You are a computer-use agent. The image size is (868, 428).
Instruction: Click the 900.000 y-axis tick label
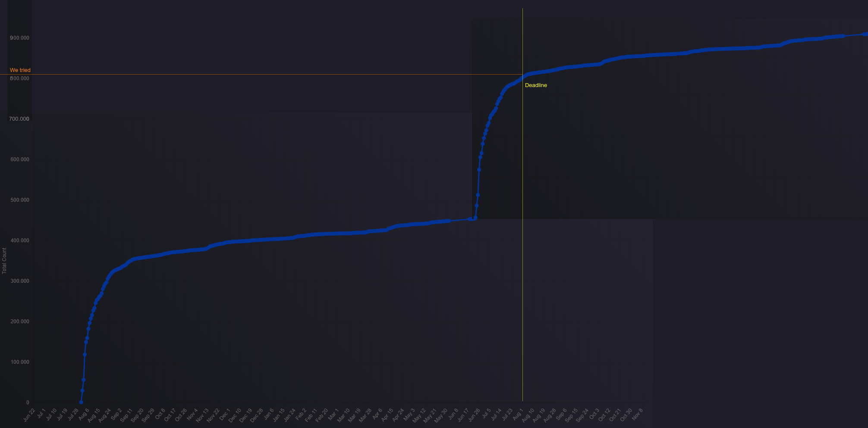click(x=19, y=38)
